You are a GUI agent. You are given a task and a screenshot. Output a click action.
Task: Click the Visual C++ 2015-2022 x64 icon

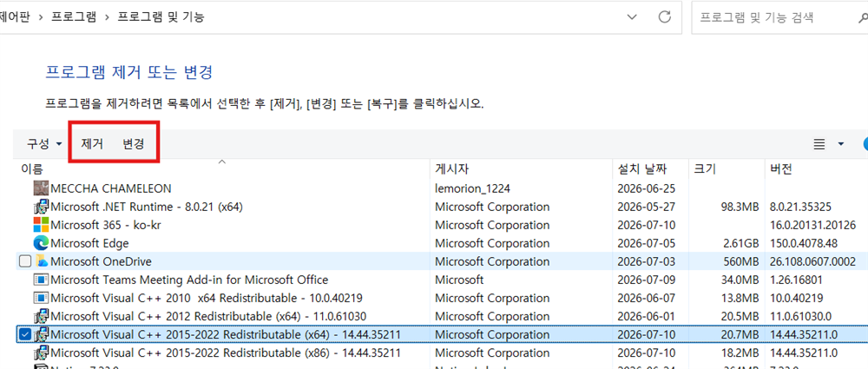(41, 334)
